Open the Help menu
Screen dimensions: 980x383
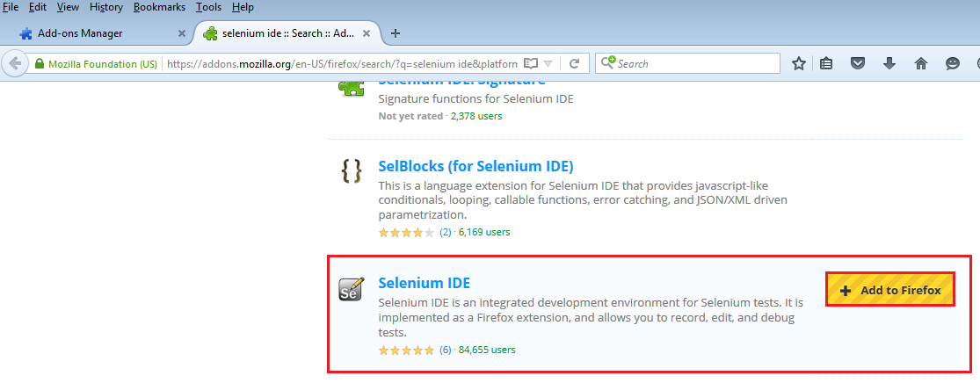(x=243, y=8)
